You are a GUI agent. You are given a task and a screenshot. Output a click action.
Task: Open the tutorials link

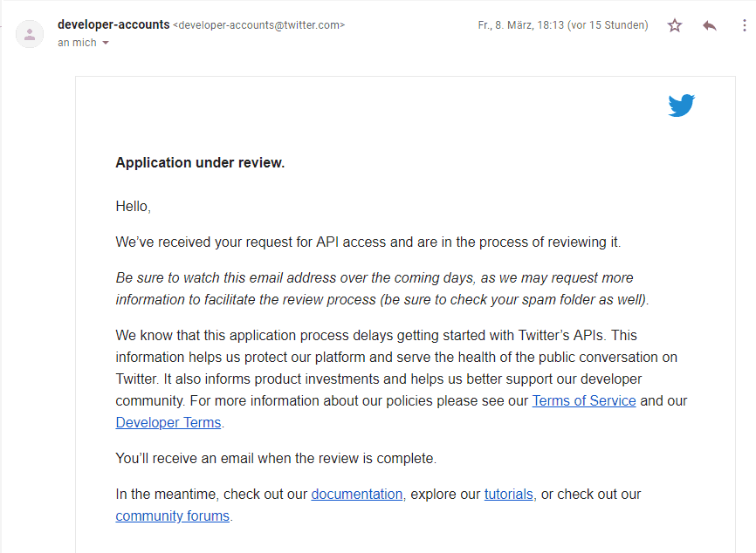pos(509,495)
